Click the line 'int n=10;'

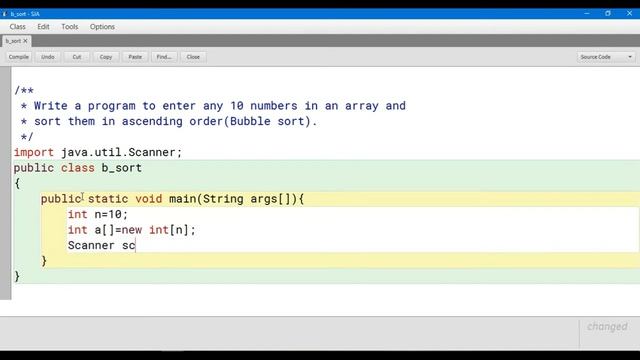98,214
